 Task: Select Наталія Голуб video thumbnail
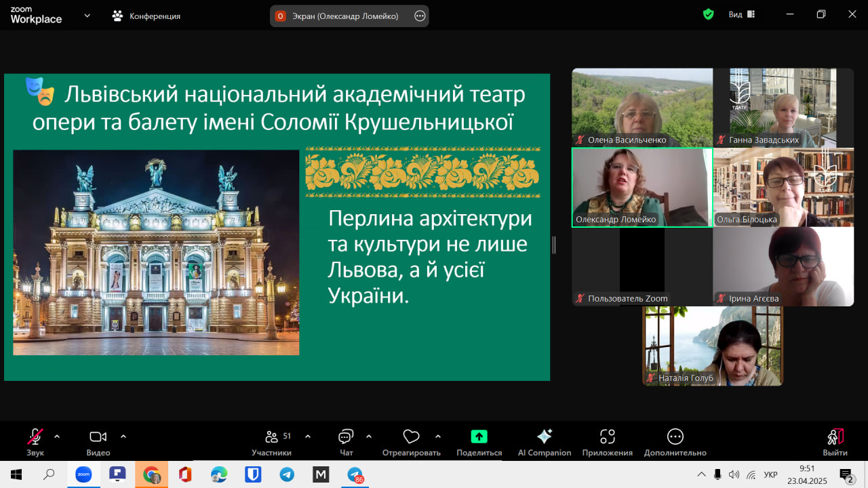[x=713, y=346]
